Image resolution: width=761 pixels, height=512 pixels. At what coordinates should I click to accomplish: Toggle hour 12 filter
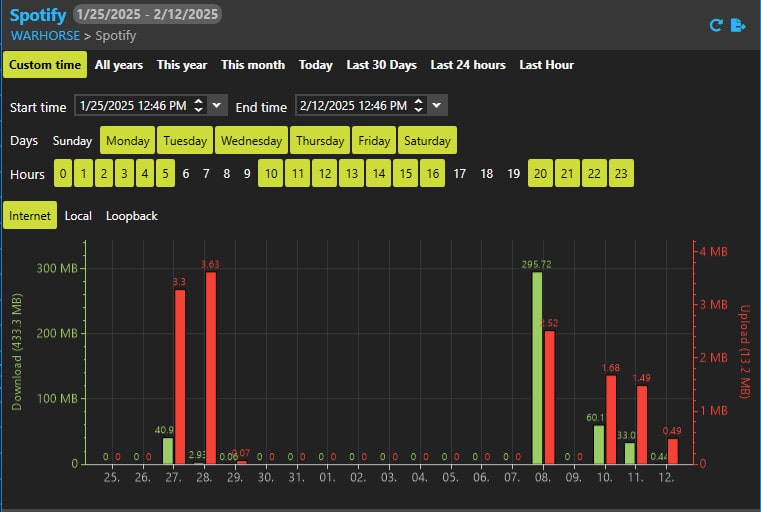click(x=325, y=173)
